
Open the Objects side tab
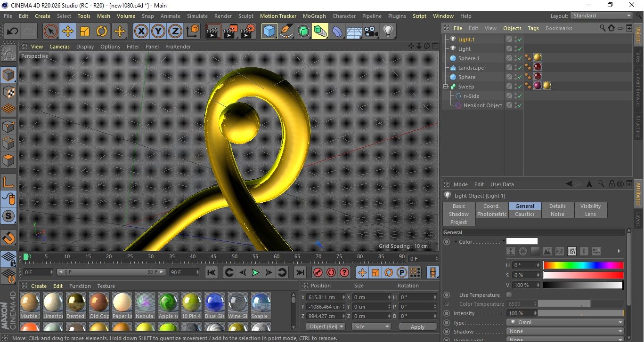click(638, 35)
